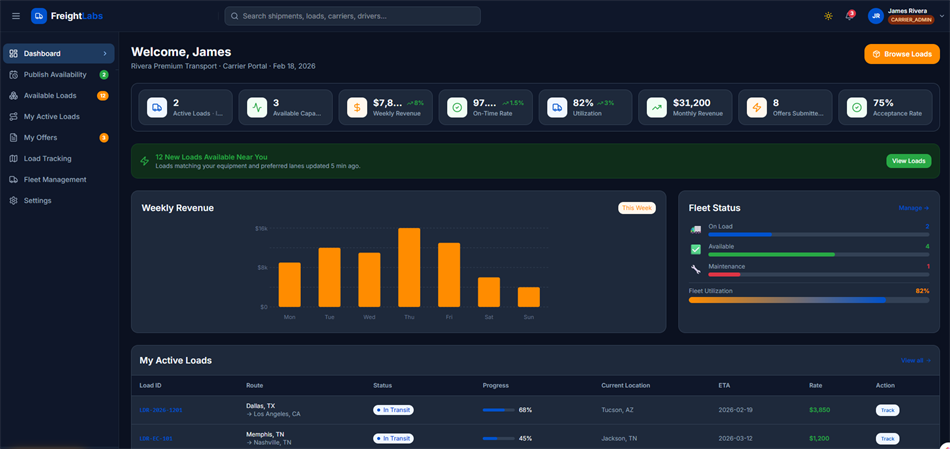Click the On Load truck icon
This screenshot has width=950, height=449.
696,229
